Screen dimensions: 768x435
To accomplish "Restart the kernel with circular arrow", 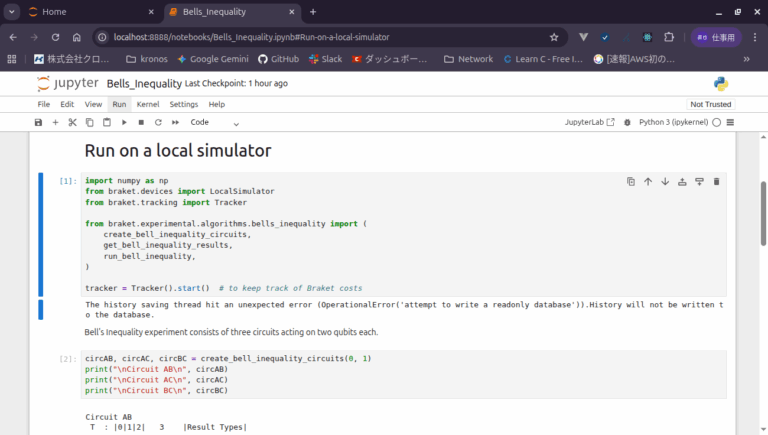I will coord(158,122).
